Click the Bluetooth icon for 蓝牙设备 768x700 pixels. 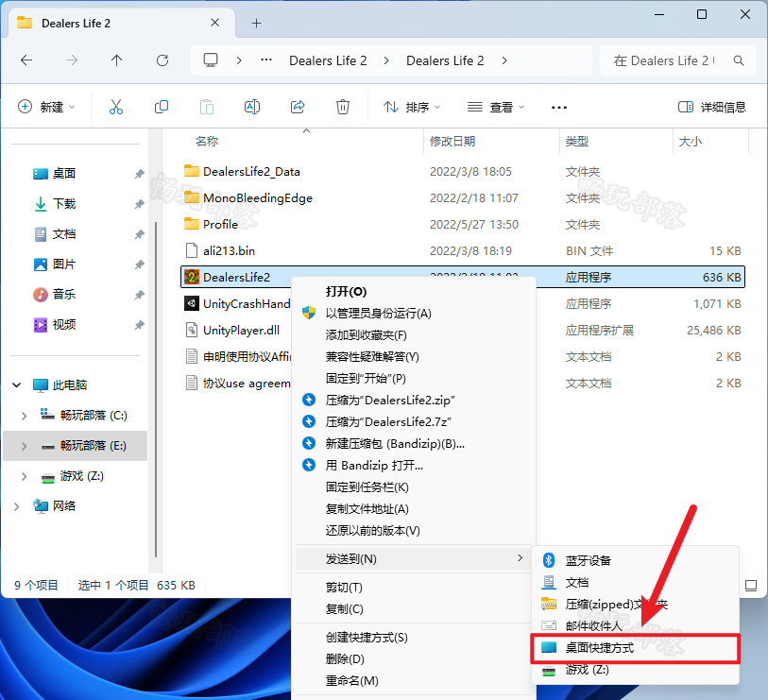pyautogui.click(x=549, y=560)
